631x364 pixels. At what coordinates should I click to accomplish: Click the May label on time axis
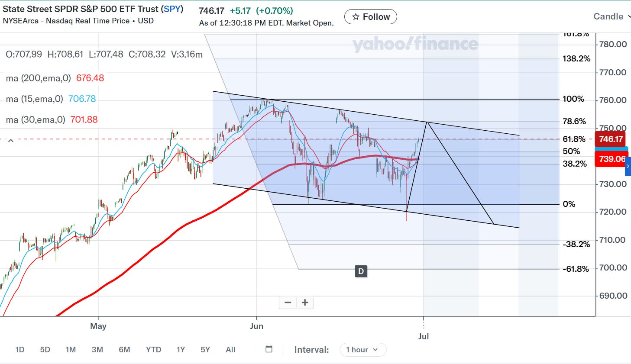coord(98,326)
